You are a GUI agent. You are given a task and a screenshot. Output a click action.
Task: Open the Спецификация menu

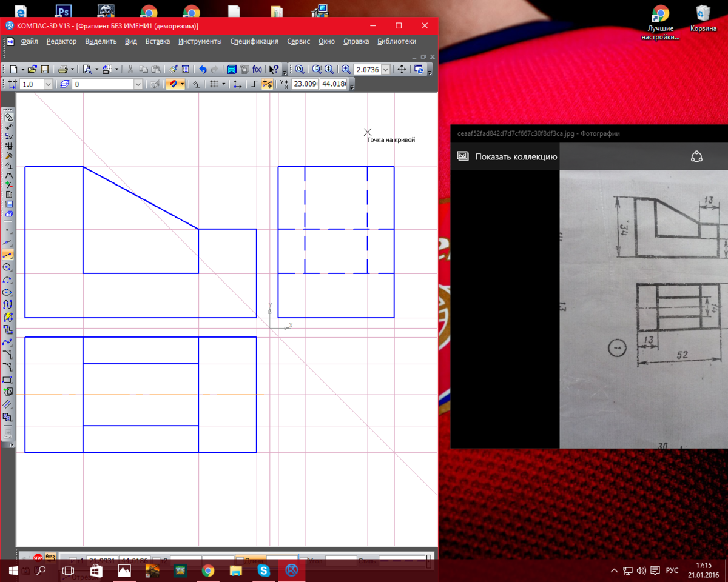254,41
